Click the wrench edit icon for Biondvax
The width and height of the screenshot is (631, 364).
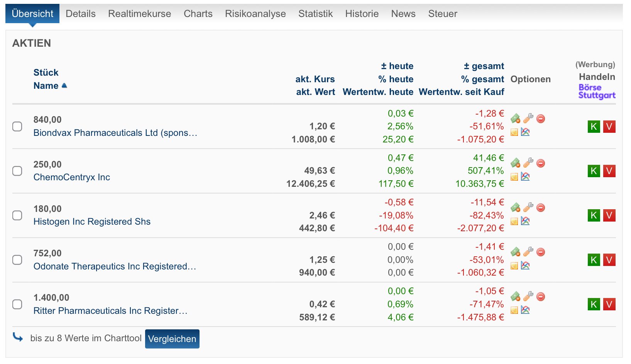tap(528, 118)
